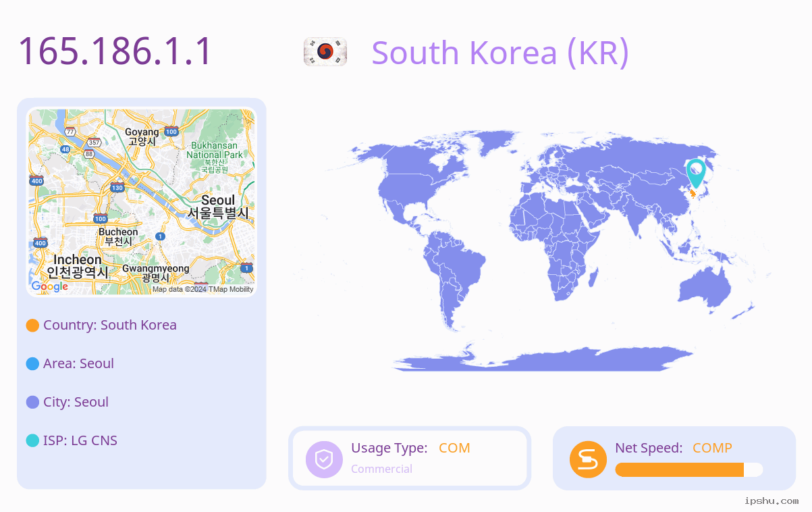Click the ISP: LG CNS text
Screen dimensions: 812x512
tap(80, 440)
